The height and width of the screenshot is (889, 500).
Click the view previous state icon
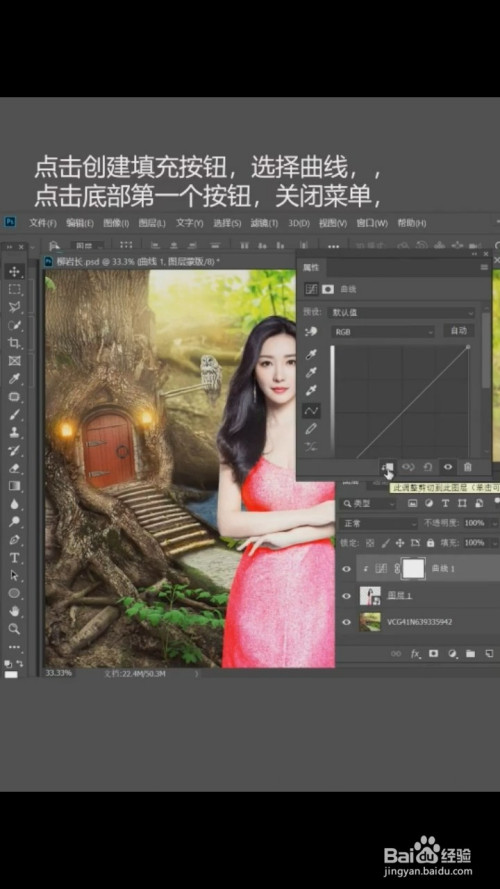click(x=408, y=467)
